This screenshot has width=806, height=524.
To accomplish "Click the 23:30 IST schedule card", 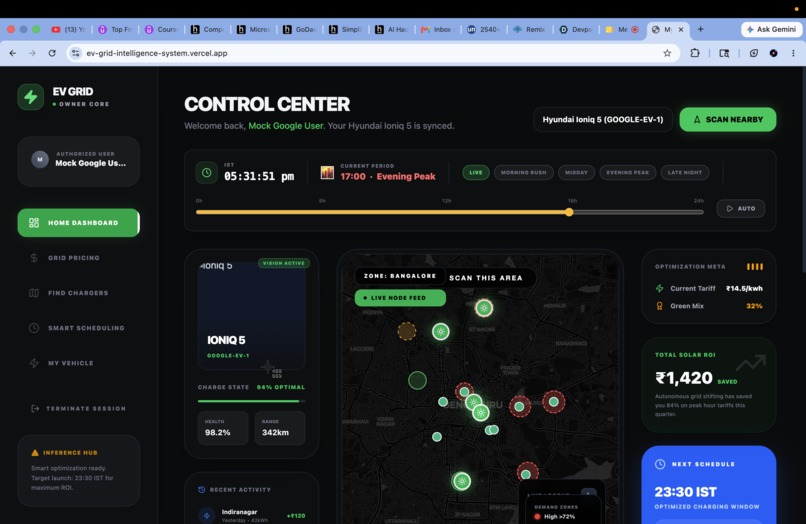I will click(x=709, y=485).
